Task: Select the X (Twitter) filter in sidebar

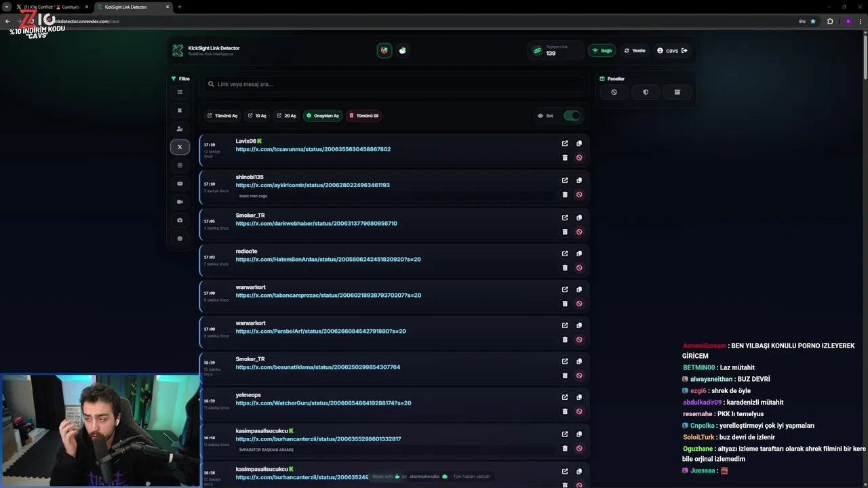Action: (180, 147)
